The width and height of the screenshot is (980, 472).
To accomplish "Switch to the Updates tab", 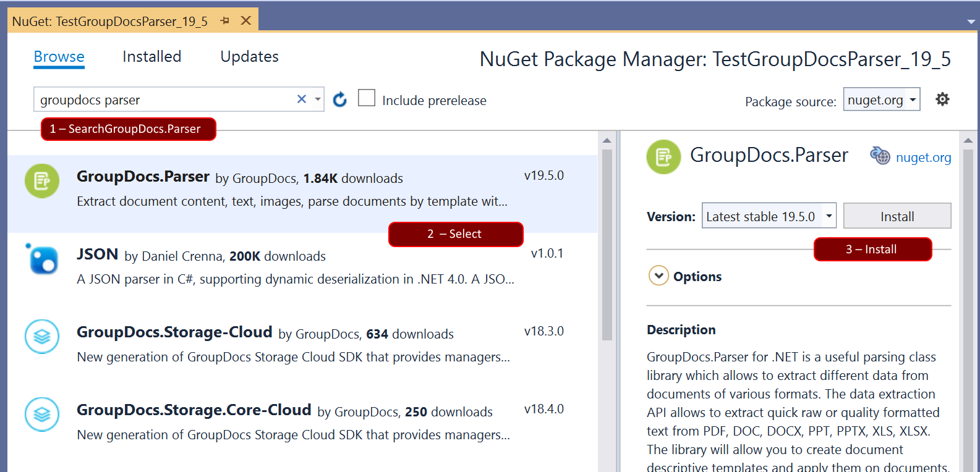I will click(x=249, y=57).
